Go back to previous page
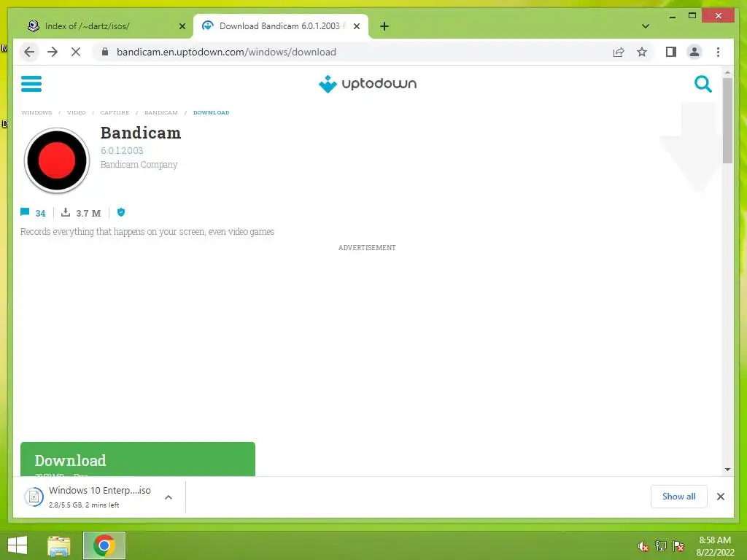This screenshot has height=560, width=747. pos(29,52)
